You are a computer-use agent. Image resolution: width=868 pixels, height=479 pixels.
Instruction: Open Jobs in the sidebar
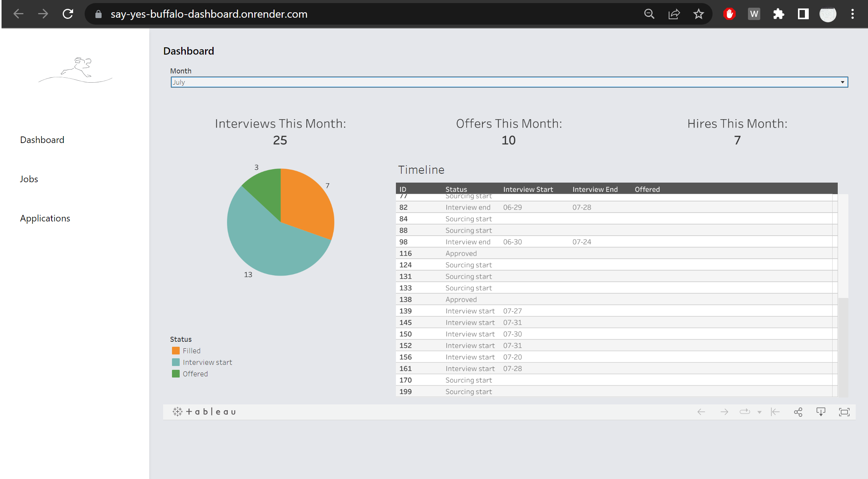point(29,179)
